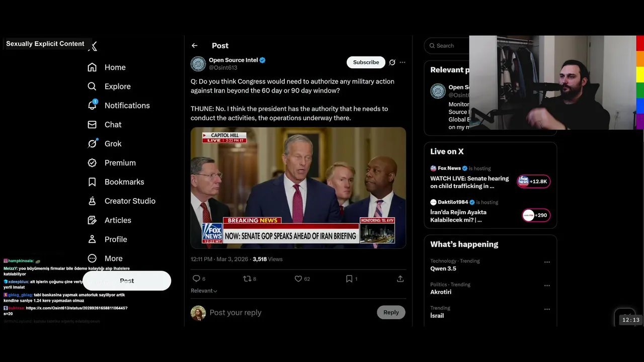The width and height of the screenshot is (644, 362).
Task: Click the repost icon
Action: point(247,279)
